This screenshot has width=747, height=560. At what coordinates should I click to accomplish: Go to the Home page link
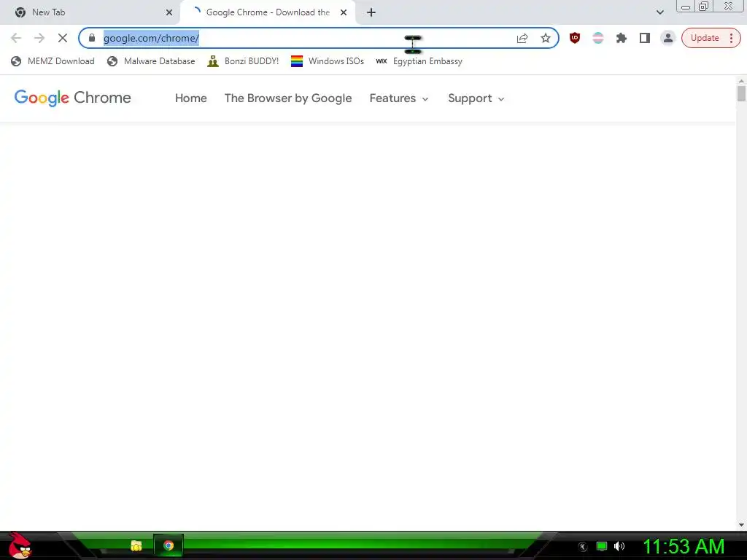190,98
